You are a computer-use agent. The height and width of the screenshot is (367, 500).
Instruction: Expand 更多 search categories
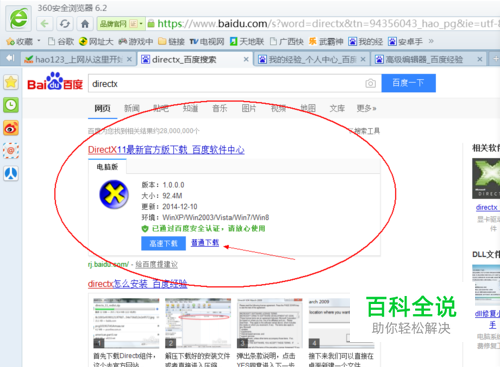click(366, 108)
